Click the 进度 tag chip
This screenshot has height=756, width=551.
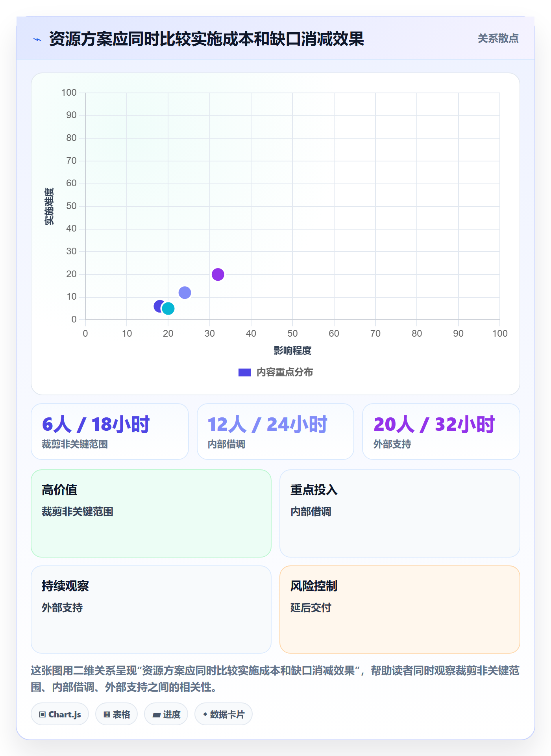click(166, 714)
